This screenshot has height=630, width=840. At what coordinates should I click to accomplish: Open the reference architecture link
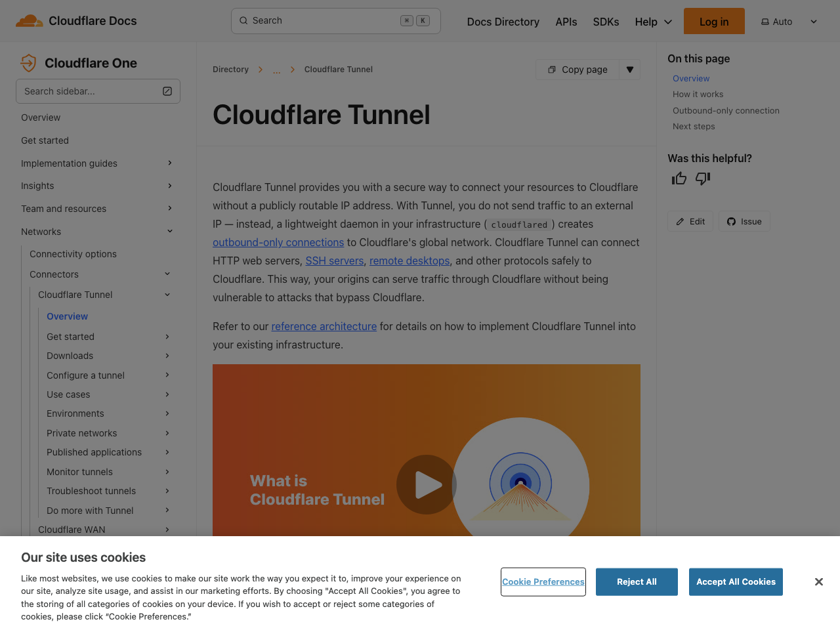click(324, 326)
